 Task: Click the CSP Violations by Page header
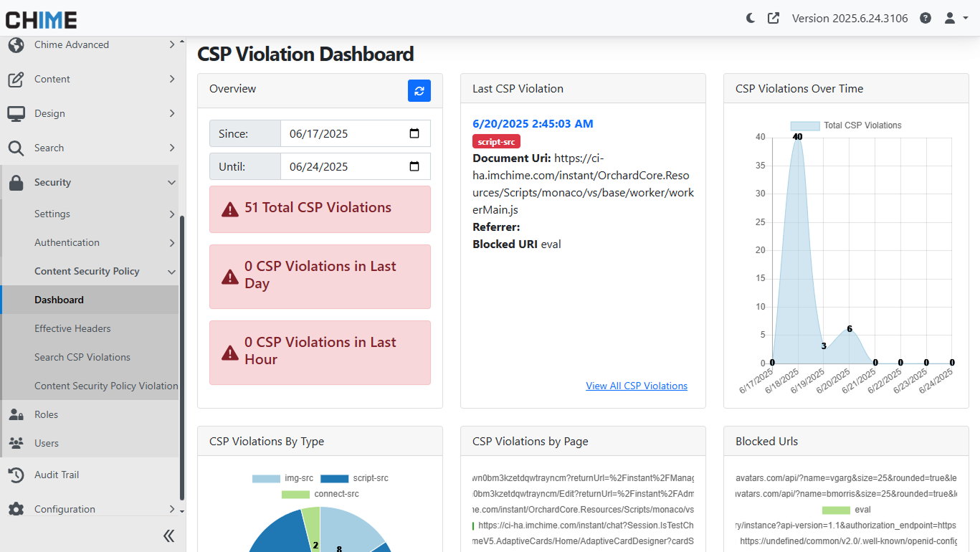pyautogui.click(x=583, y=442)
